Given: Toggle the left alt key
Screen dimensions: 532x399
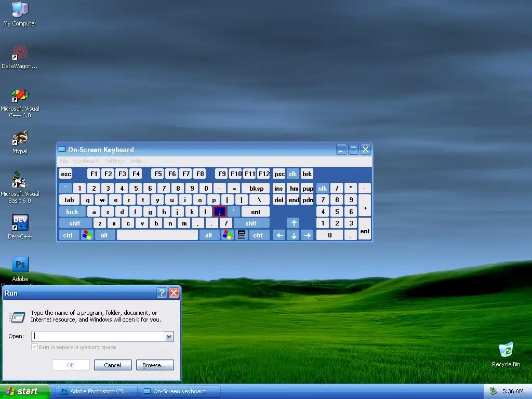Looking at the screenshot, I should tap(104, 235).
